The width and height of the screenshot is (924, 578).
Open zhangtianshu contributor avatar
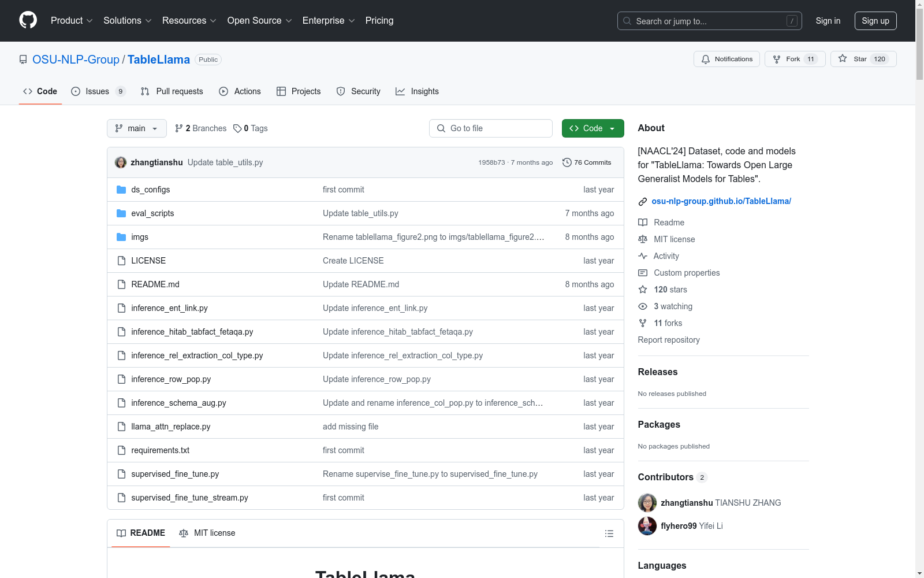click(x=647, y=503)
